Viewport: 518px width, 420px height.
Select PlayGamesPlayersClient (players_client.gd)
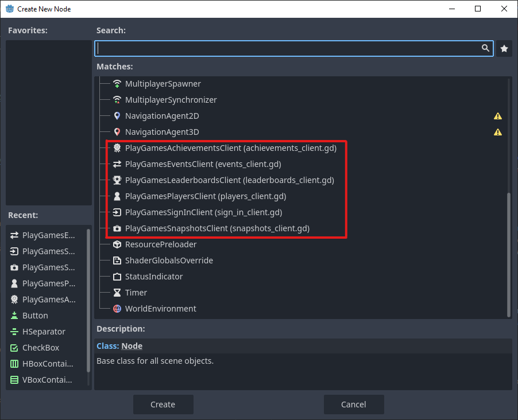click(x=206, y=196)
